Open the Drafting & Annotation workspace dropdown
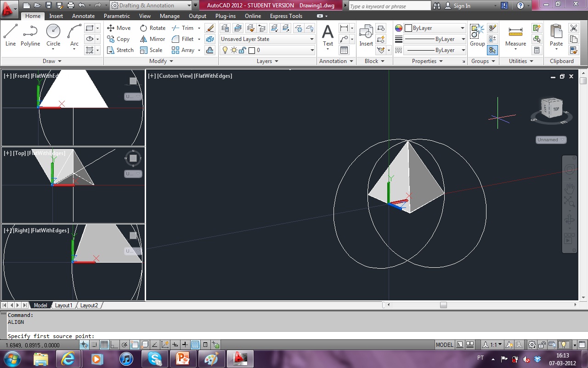The image size is (588, 368). (151, 6)
